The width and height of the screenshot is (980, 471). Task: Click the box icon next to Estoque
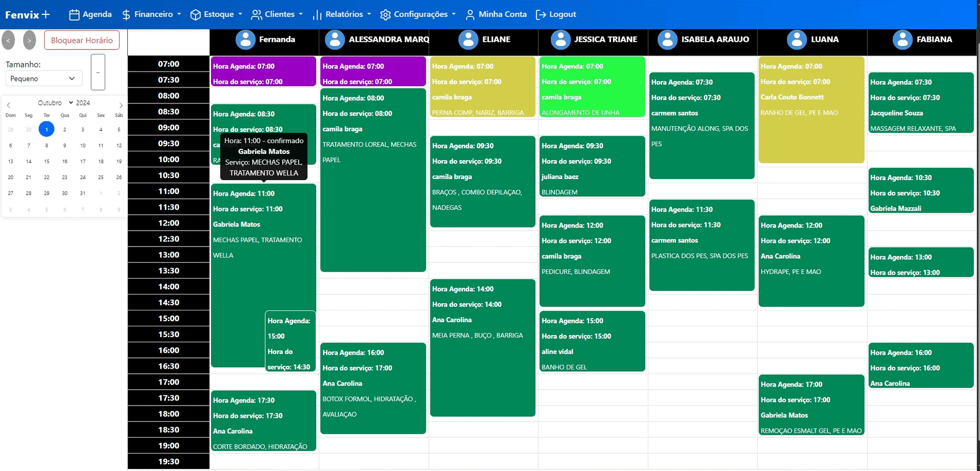pos(195,14)
